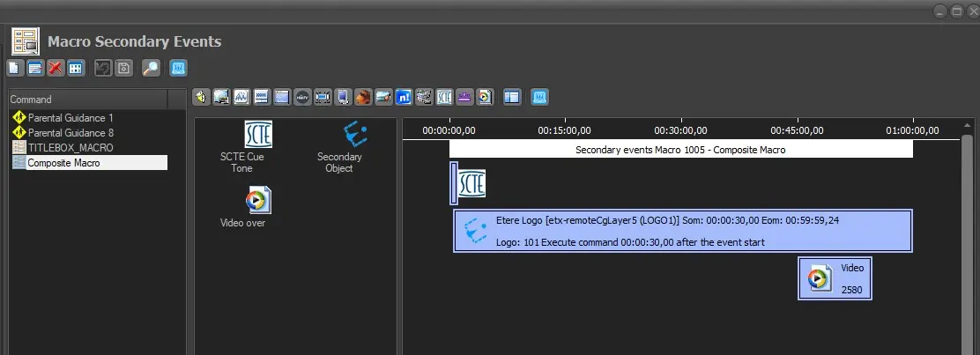Click the grid view toolbar icon
This screenshot has height=355, width=980.
point(76,68)
